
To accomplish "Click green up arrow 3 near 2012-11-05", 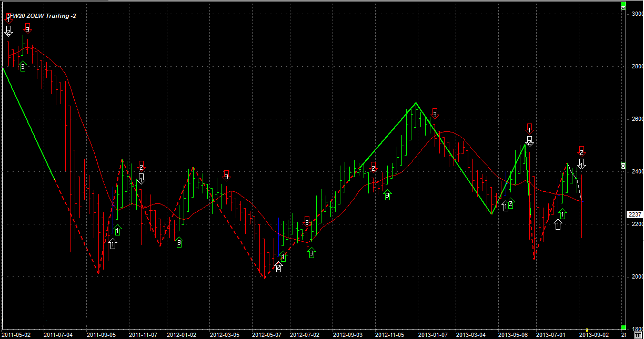I will click(388, 195).
